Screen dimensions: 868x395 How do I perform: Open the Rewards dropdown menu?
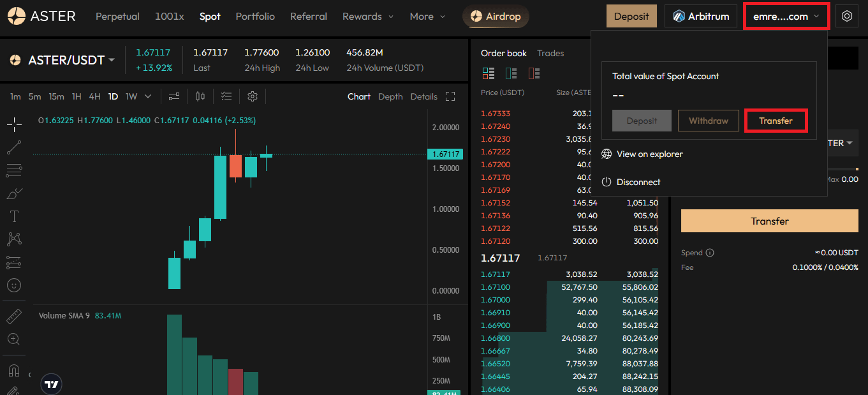click(367, 17)
